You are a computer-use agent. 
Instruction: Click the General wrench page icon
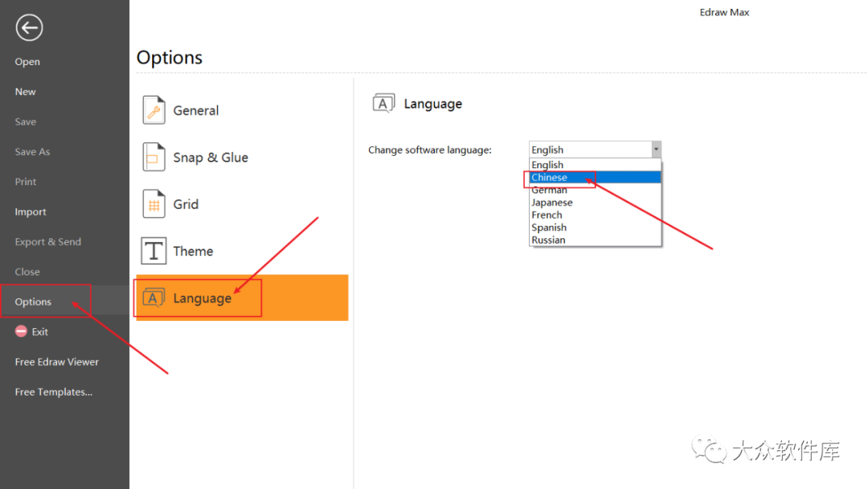coord(154,109)
